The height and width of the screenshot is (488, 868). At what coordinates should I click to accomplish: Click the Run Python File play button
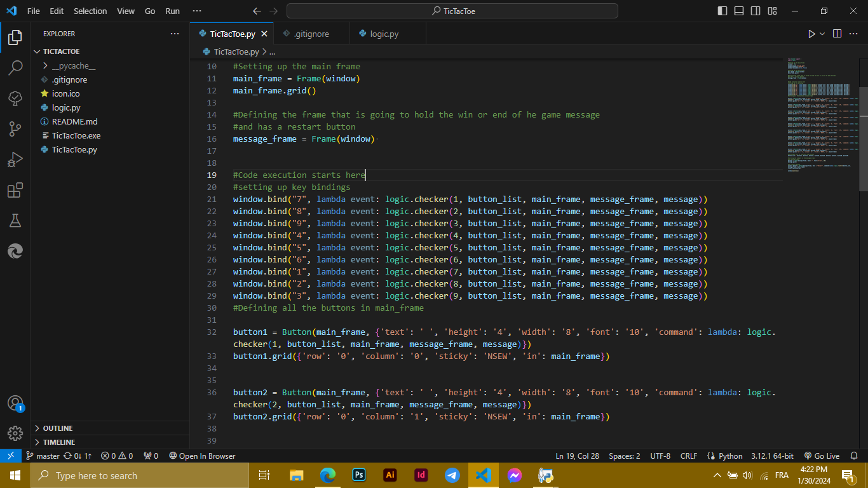coord(811,34)
